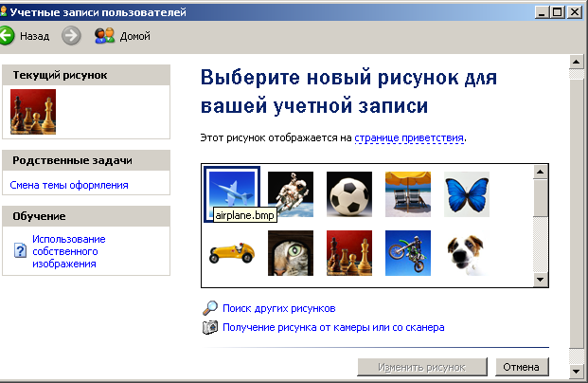Click the window scrollbar up arrow

tap(577, 62)
